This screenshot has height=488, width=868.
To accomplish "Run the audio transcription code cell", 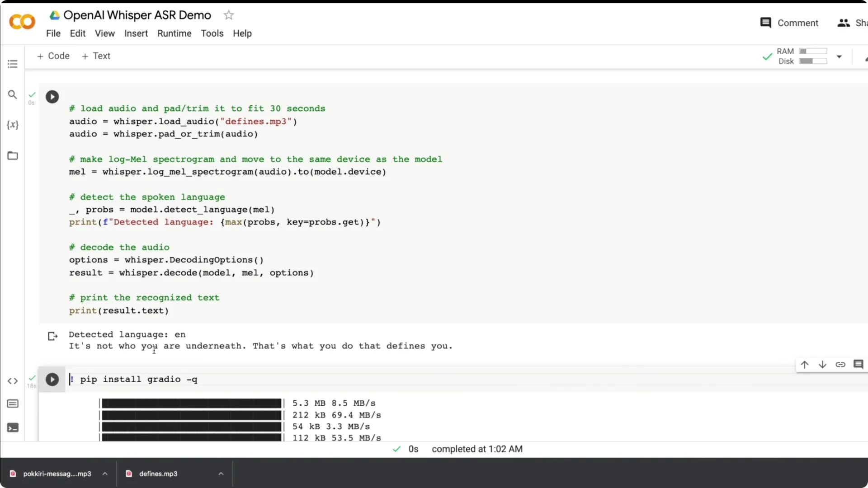I will (52, 97).
